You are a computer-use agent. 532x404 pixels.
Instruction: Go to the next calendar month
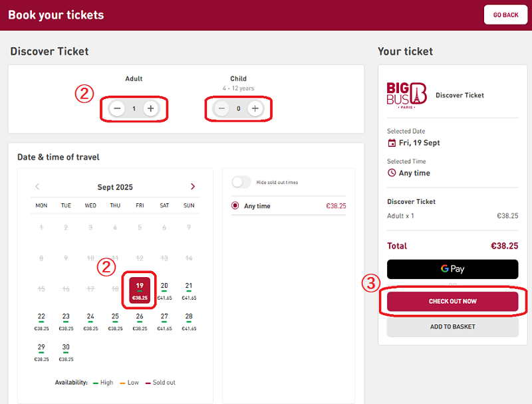pyautogui.click(x=193, y=187)
